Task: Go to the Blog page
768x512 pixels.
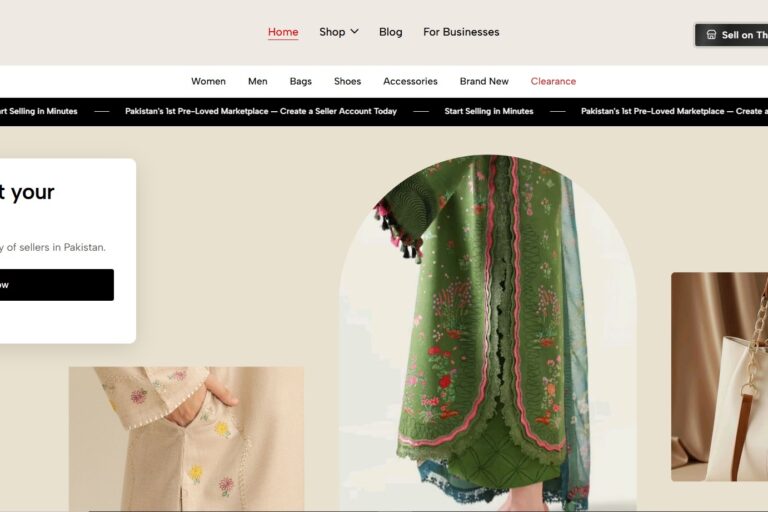Action: click(x=390, y=32)
